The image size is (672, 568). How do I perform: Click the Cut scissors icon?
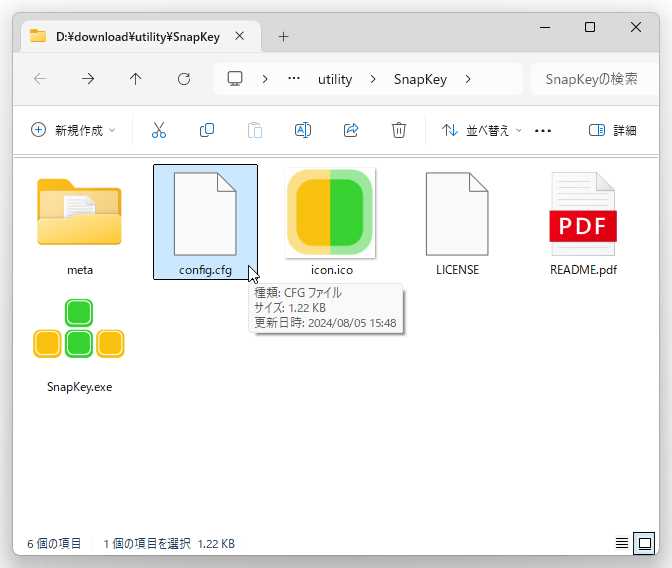click(x=159, y=130)
